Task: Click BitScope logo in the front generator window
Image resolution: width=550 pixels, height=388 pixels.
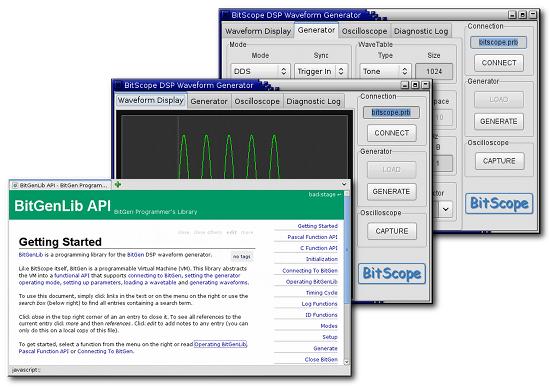Action: pyautogui.click(x=392, y=274)
